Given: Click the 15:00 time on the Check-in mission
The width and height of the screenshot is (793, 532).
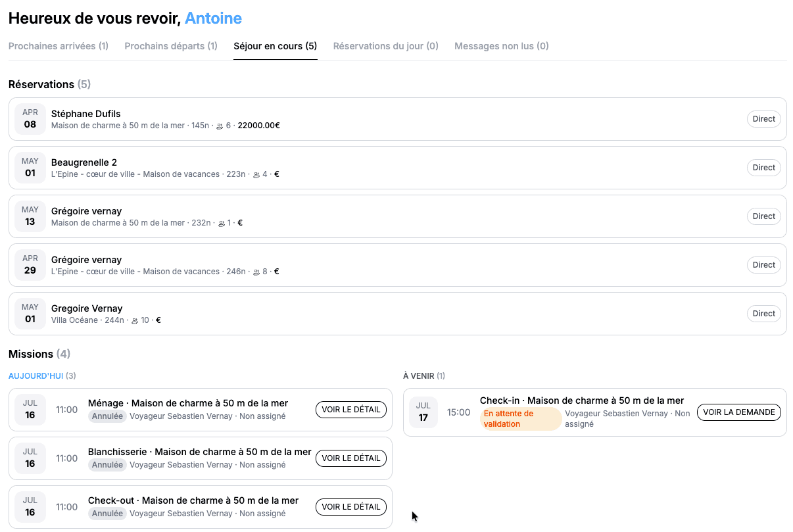Looking at the screenshot, I should point(459,412).
